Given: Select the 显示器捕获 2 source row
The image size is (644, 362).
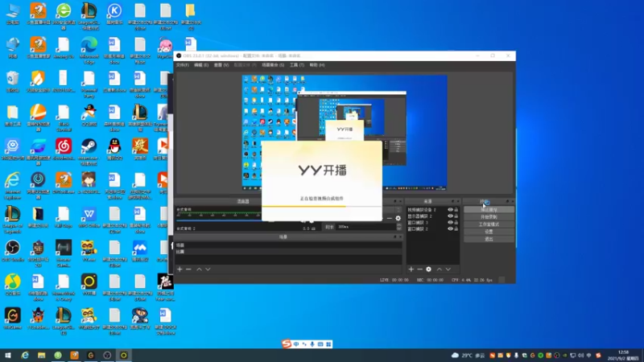Looking at the screenshot, I should coord(432,216).
